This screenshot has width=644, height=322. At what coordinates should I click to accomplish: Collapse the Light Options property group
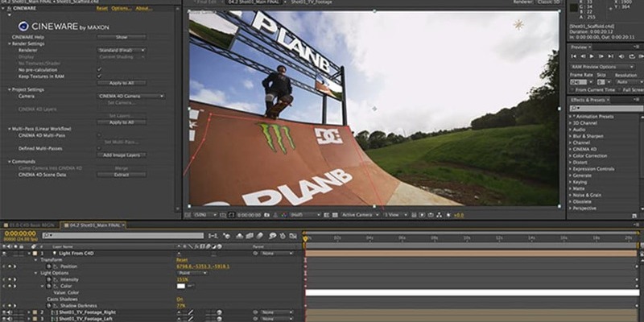click(x=35, y=273)
